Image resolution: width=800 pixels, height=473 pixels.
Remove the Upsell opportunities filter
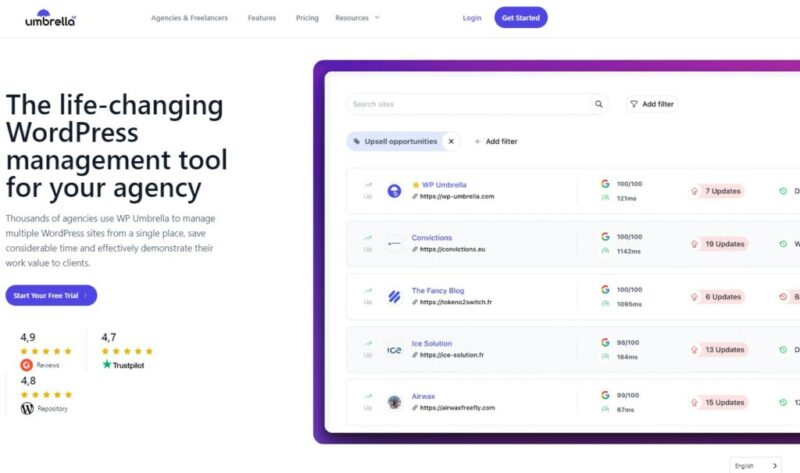[451, 141]
